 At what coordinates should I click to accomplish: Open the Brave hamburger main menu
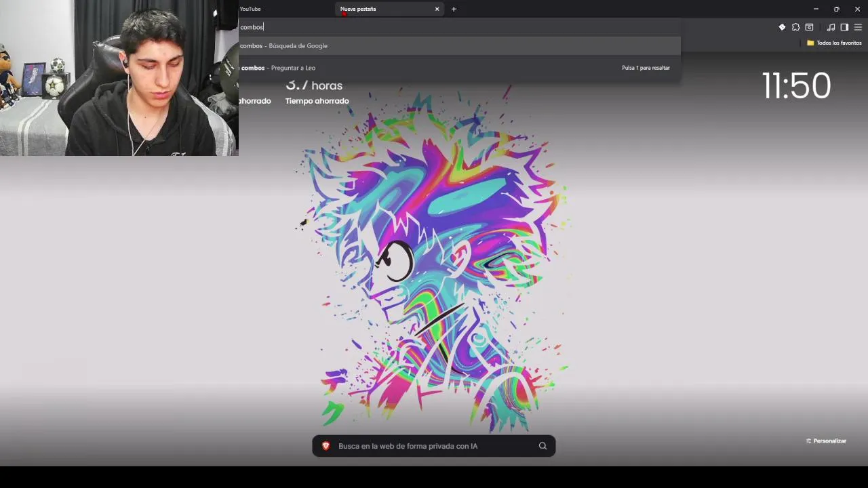[858, 27]
